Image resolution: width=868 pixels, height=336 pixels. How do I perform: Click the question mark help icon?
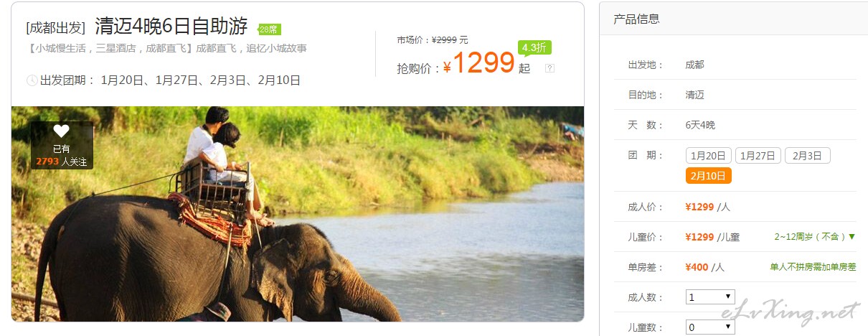pyautogui.click(x=549, y=69)
